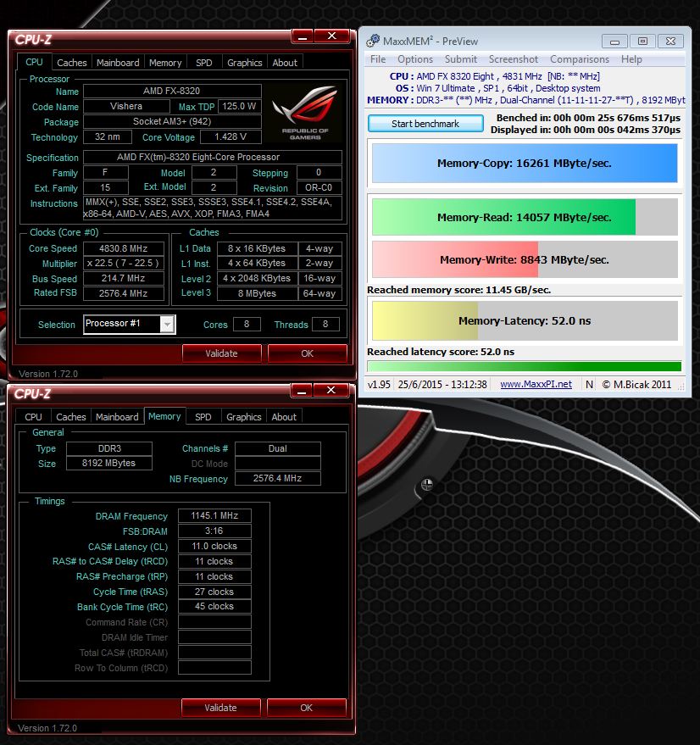Open Mainboard tab in upper CPU-Z window

[x=118, y=63]
